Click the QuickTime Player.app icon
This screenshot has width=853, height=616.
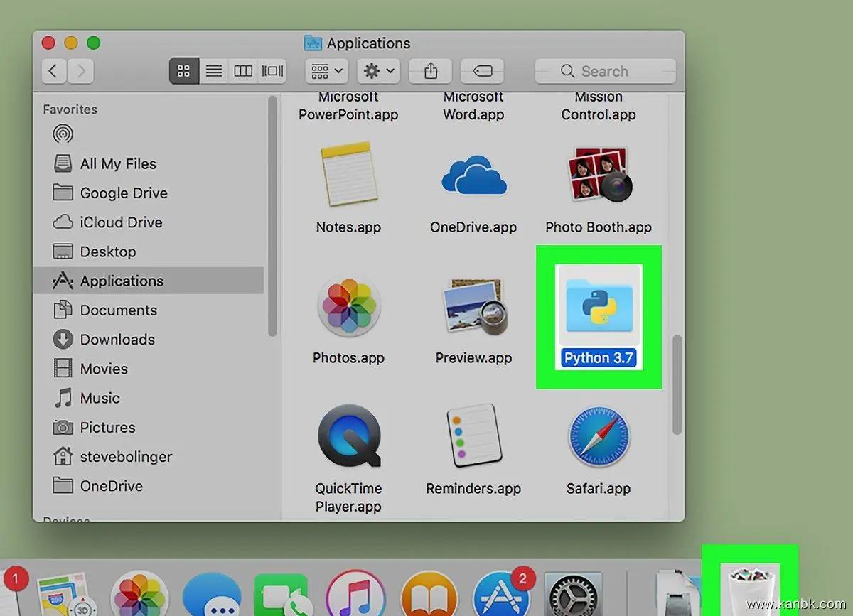(x=348, y=436)
